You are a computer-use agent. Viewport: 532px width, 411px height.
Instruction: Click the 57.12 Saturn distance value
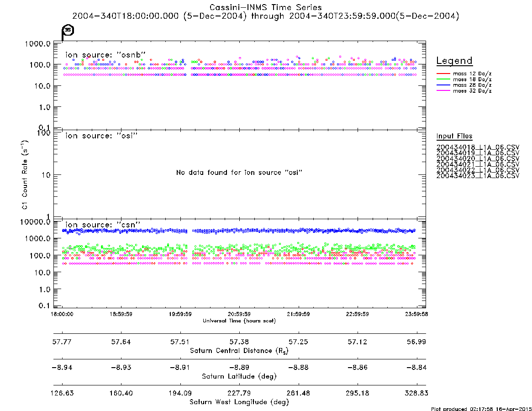pos(357,342)
